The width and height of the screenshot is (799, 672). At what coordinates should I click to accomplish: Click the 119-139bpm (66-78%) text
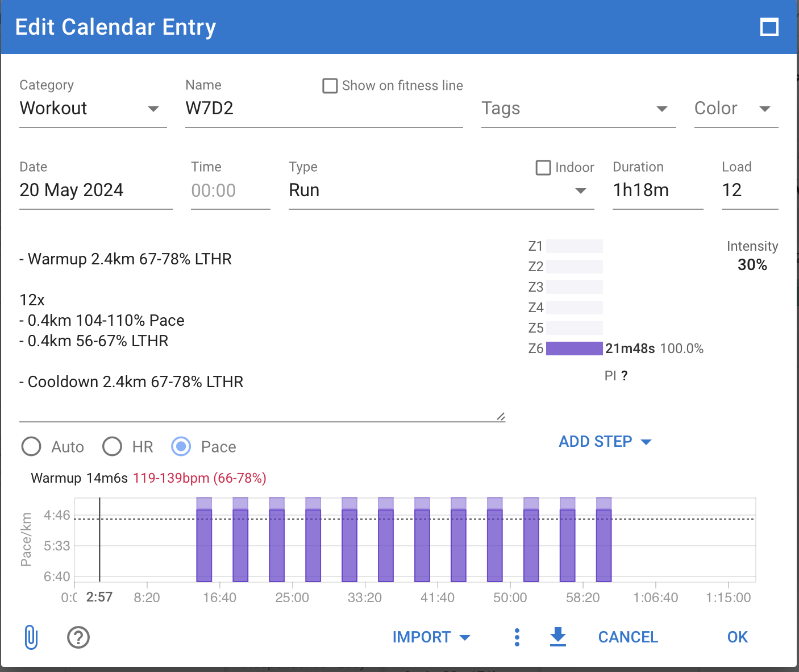pos(199,478)
